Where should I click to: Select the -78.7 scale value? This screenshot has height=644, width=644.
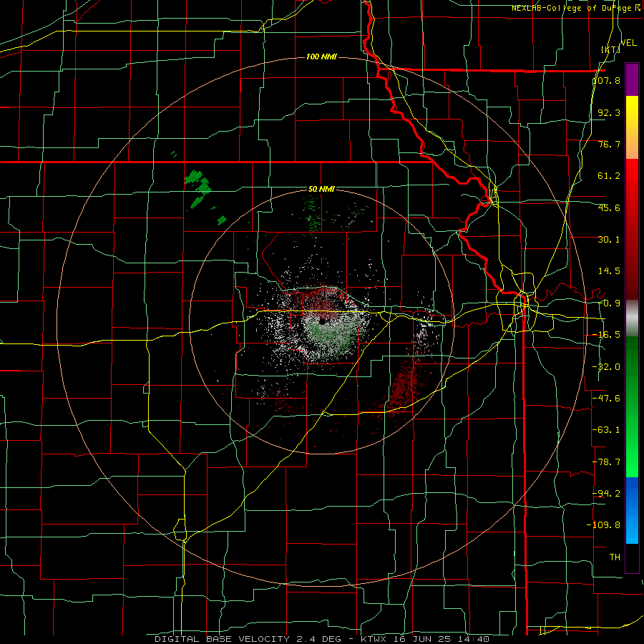click(607, 462)
